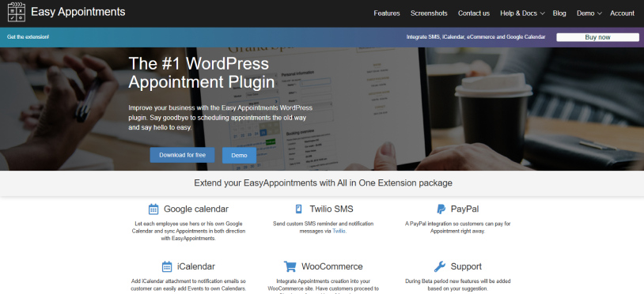Click the Buy now button
Image resolution: width=644 pixels, height=294 pixels.
pos(597,37)
